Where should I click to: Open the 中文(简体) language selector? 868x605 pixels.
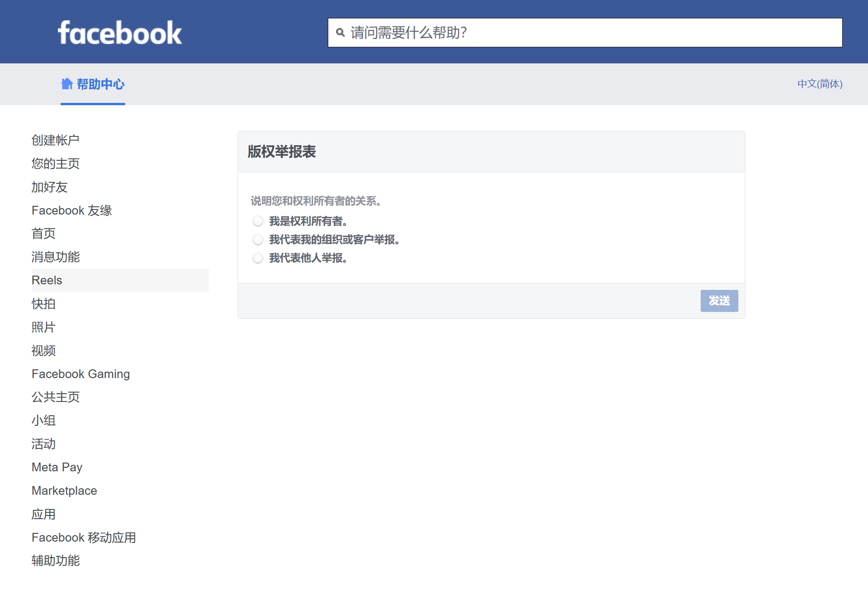(820, 84)
